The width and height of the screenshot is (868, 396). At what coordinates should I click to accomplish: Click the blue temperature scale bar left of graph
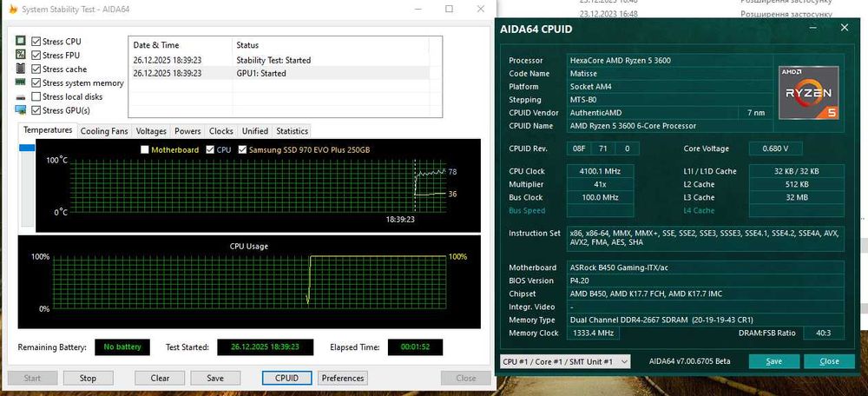27,148
